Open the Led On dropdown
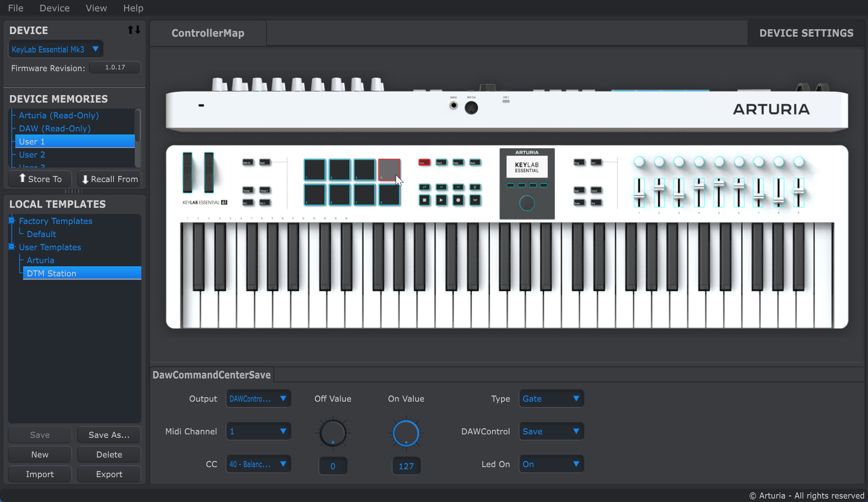Viewport: 868px width, 502px height. [551, 464]
